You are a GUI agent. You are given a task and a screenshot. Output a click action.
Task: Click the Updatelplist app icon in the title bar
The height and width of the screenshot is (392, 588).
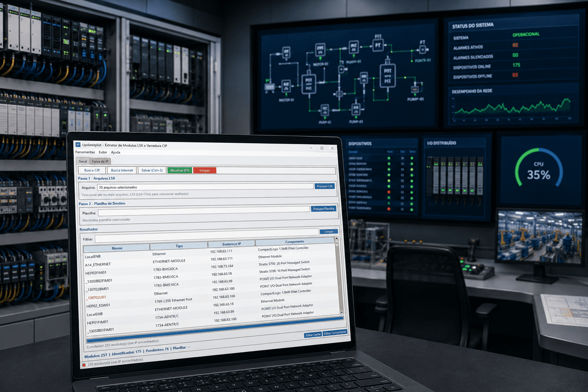[x=78, y=145]
